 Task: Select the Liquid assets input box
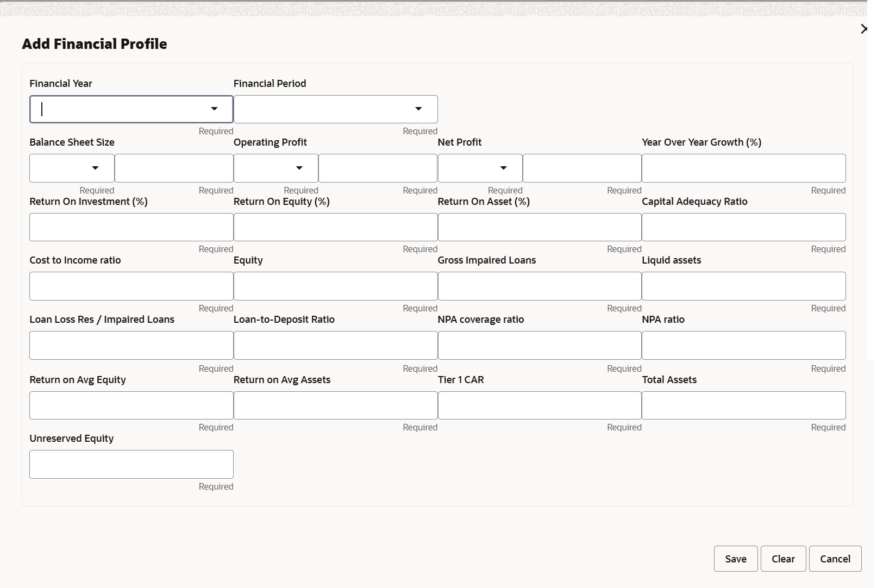click(x=743, y=286)
